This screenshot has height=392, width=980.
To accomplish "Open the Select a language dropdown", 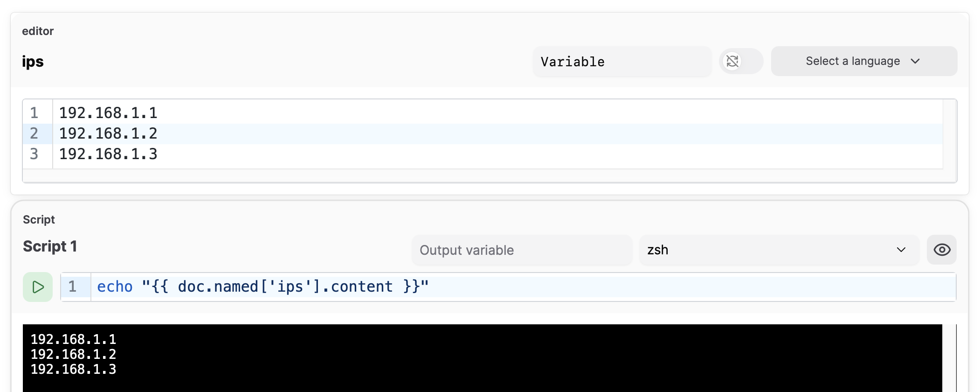I will coord(863,61).
